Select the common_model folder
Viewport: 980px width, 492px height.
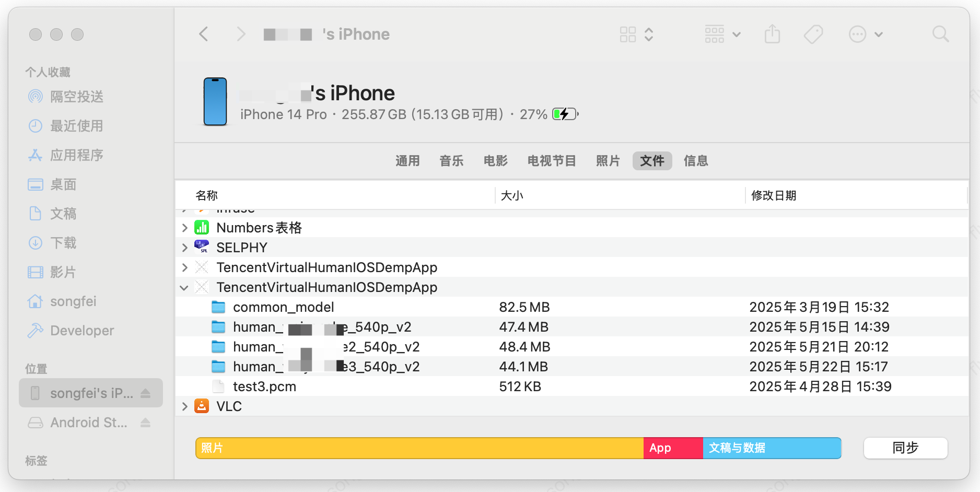[571, 307]
